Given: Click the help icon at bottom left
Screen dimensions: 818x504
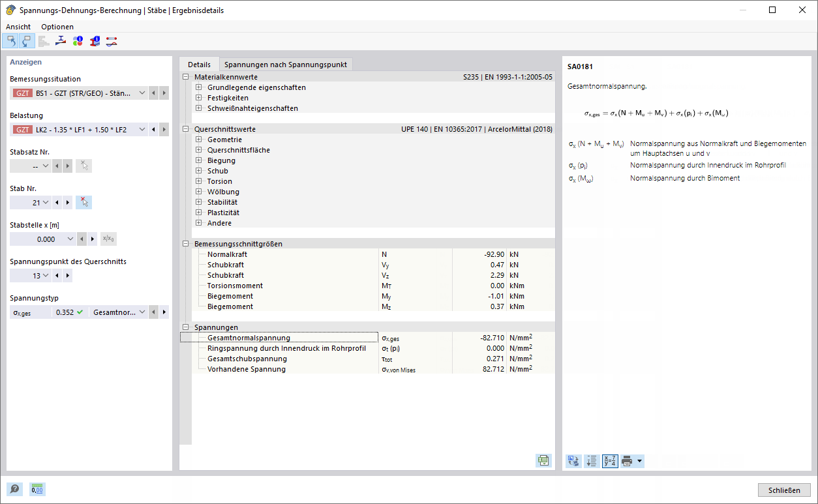Looking at the screenshot, I should (14, 489).
